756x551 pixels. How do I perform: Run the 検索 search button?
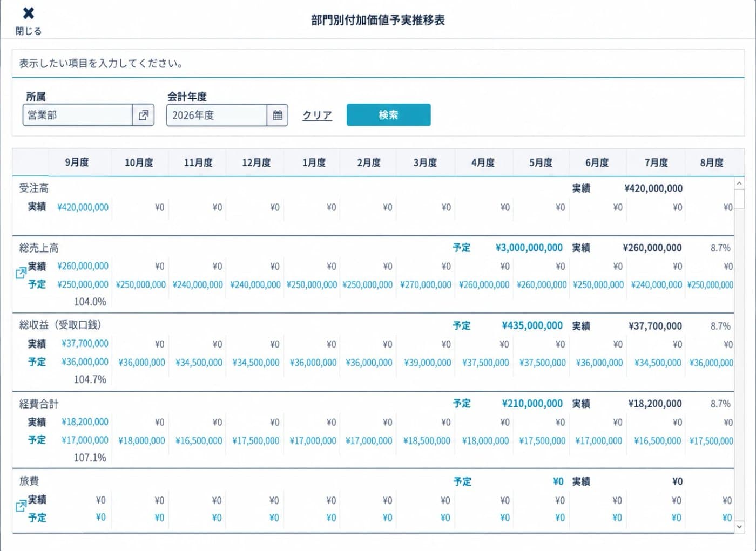click(388, 115)
